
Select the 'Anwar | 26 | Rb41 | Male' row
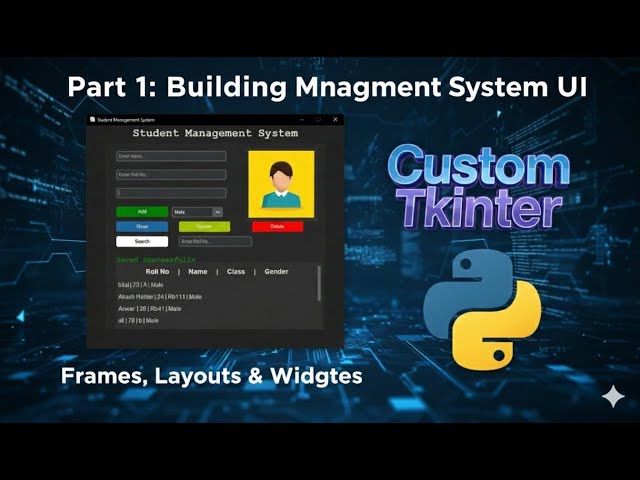(150, 309)
